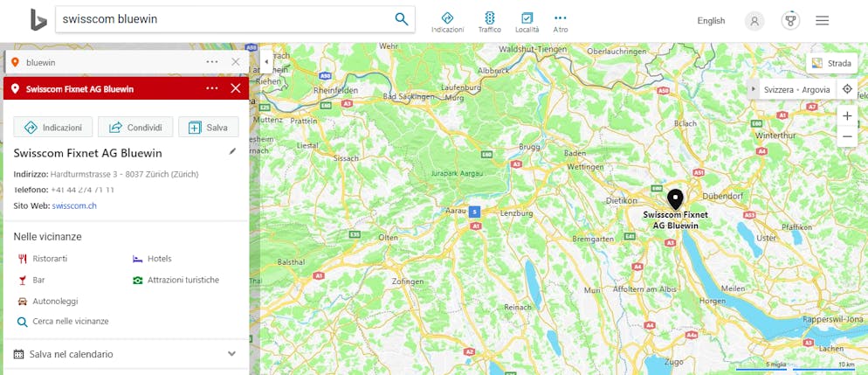Click the Condividi share button
Screen dimensions: 868x375
[x=135, y=128]
